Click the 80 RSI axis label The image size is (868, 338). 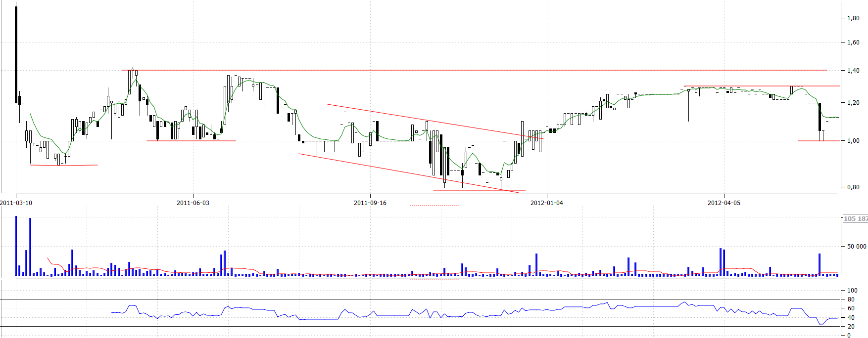coord(851,299)
